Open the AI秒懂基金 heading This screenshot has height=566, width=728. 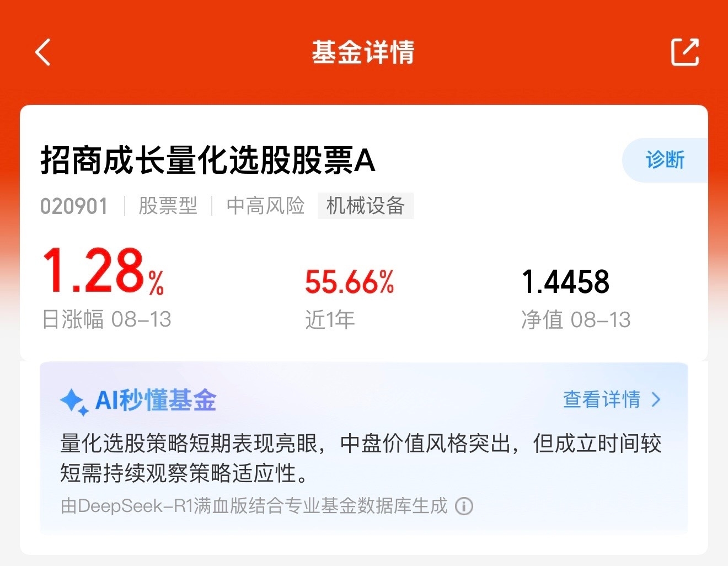156,400
